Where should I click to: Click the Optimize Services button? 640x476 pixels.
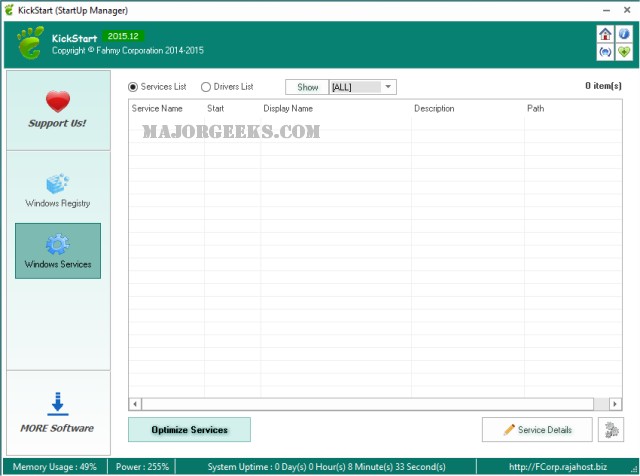tap(189, 429)
